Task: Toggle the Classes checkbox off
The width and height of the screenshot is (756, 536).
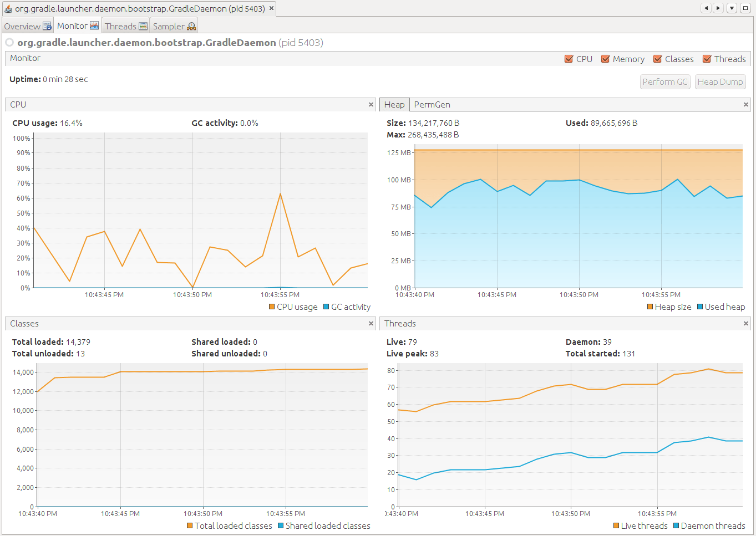Action: (657, 59)
